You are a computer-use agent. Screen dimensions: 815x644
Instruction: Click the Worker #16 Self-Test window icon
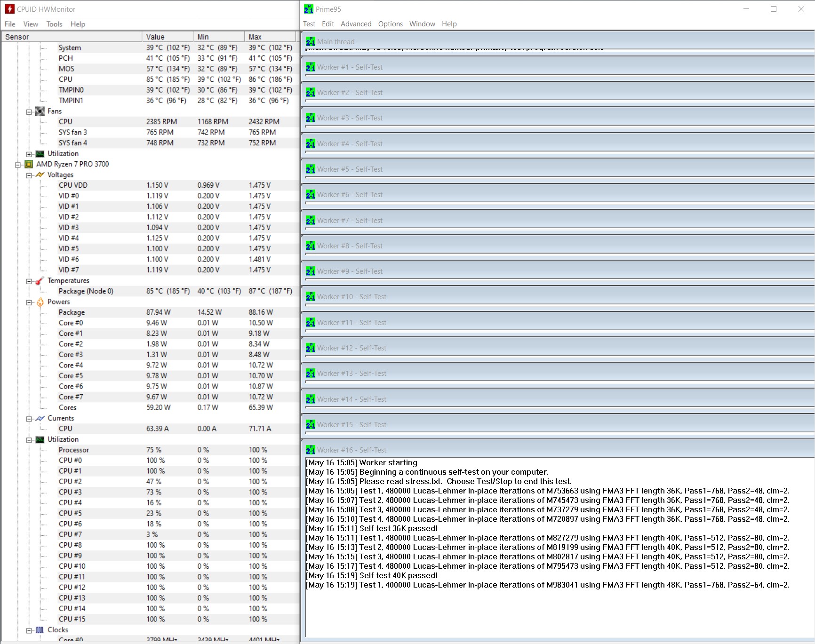pos(311,450)
